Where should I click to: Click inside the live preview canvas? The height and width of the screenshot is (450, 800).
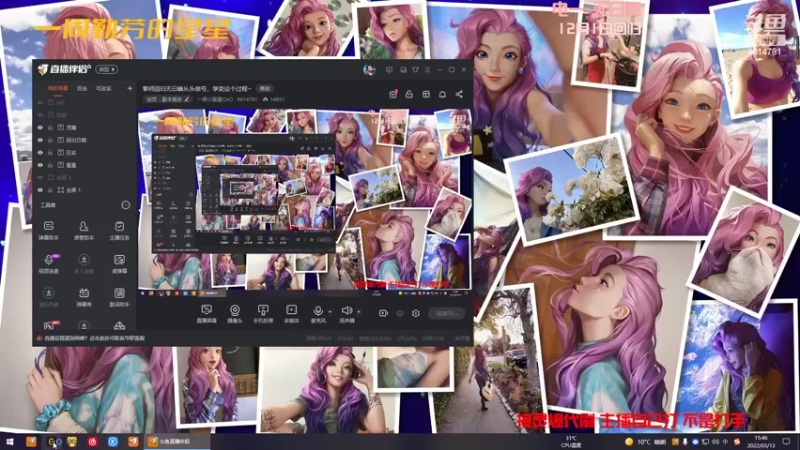(305, 201)
